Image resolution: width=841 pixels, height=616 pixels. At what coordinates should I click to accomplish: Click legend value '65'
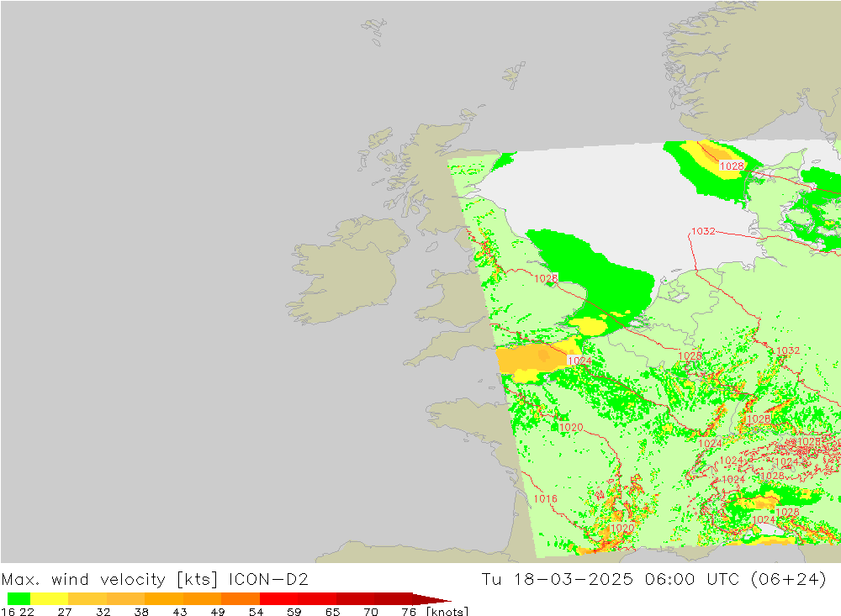click(332, 612)
